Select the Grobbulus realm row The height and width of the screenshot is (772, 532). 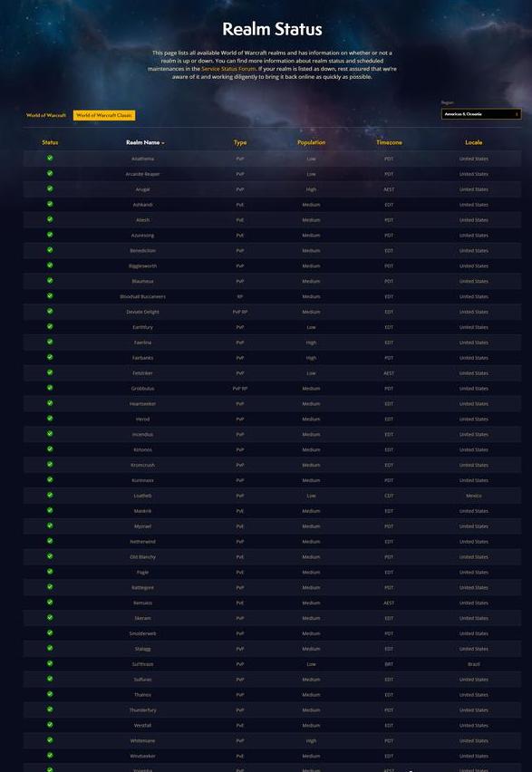[x=272, y=389]
